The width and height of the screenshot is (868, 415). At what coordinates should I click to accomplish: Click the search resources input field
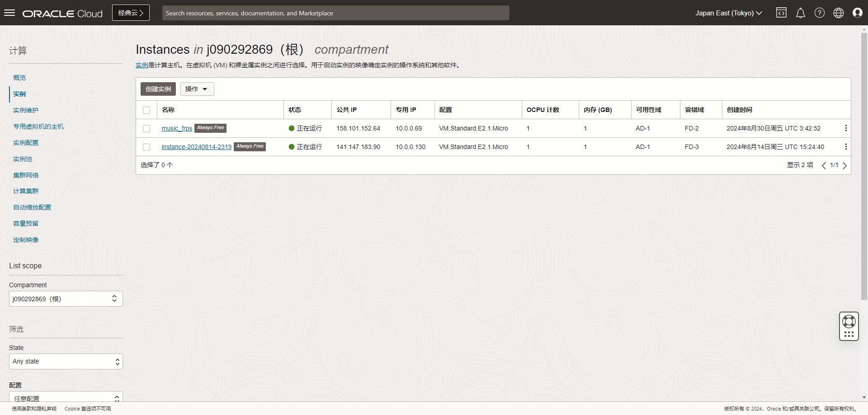coord(335,13)
